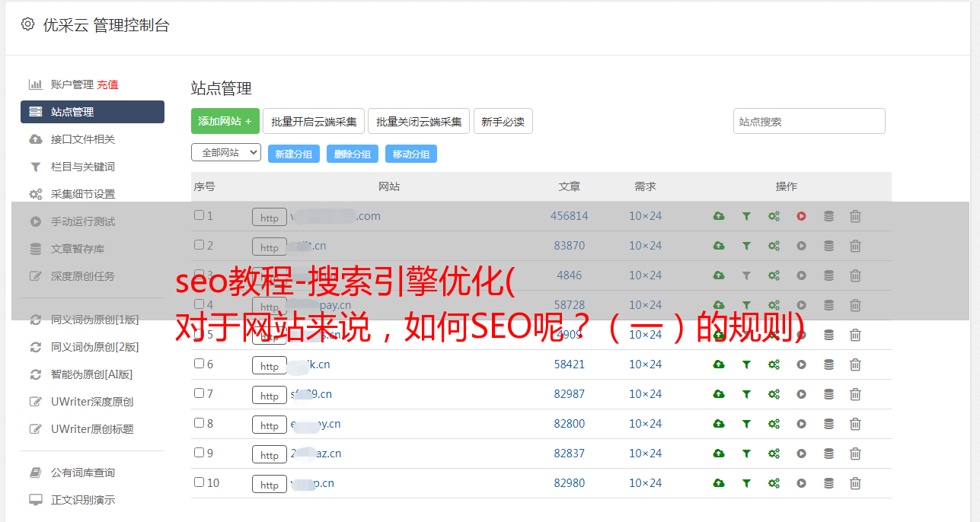980x522 pixels.
Task: Select the checkbox for site 6
Action: tap(199, 364)
